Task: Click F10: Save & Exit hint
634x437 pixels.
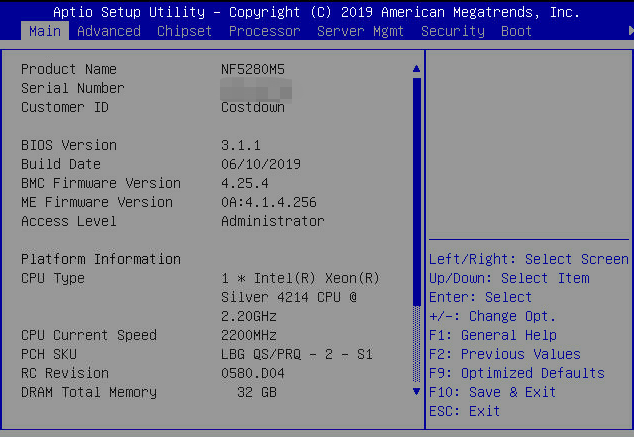Action: (492, 392)
